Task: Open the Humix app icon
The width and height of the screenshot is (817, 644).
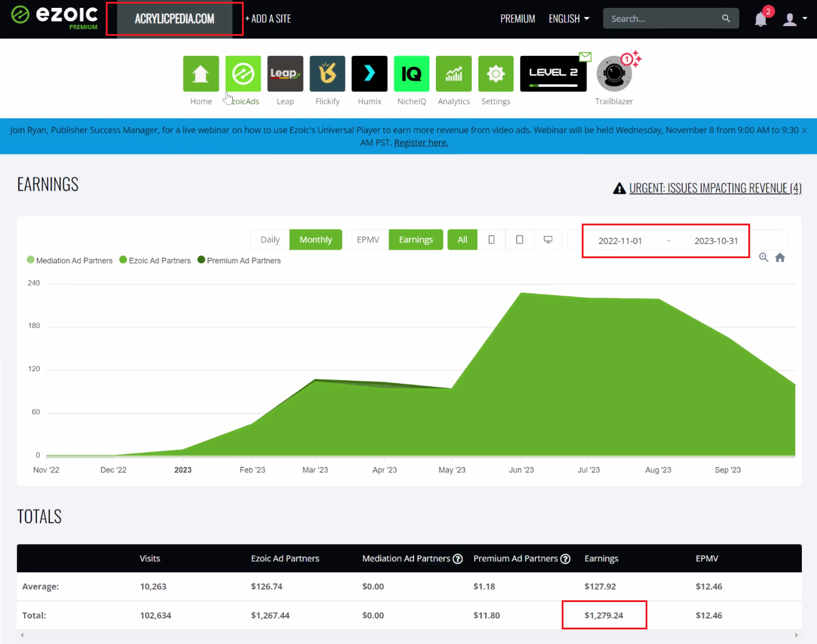Action: (370, 74)
